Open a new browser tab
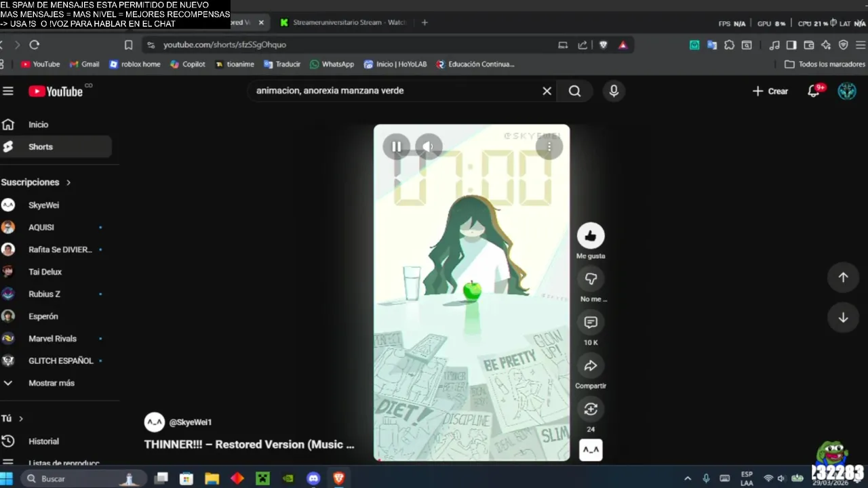The width and height of the screenshot is (868, 488). (425, 22)
